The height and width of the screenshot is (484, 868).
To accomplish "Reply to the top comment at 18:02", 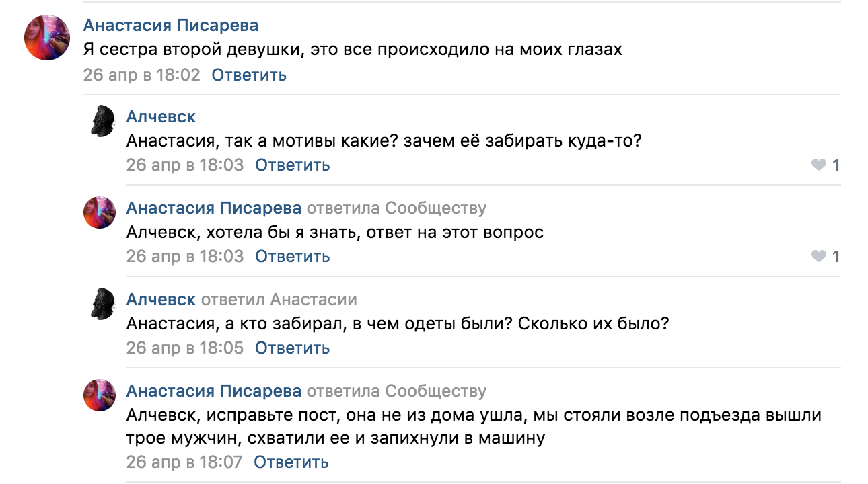I will (x=249, y=75).
